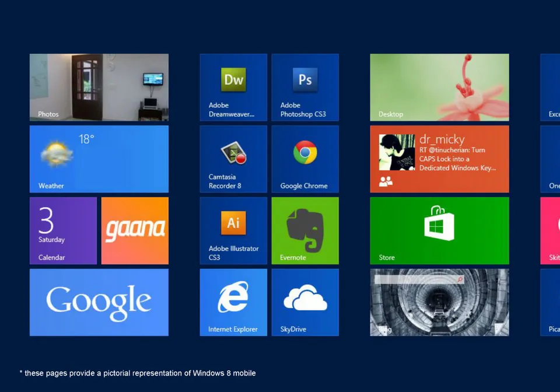The image size is (560, 392).
Task: Open the Calendar tile showing Saturday 3
Action: point(63,230)
